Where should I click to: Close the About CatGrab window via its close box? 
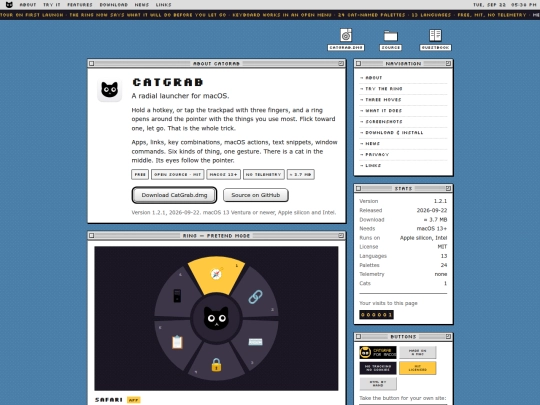coord(92,63)
